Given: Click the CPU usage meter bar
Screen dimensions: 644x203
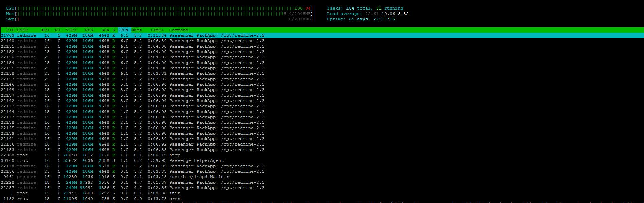Looking at the screenshot, I should (159, 8).
